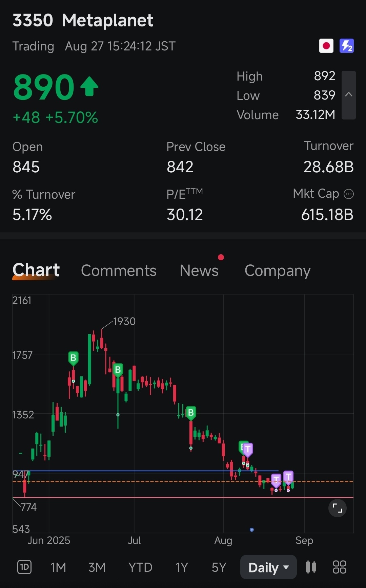Tap the Low value 839
Image resolution: width=366 pixels, height=588 pixels.
[325, 95]
